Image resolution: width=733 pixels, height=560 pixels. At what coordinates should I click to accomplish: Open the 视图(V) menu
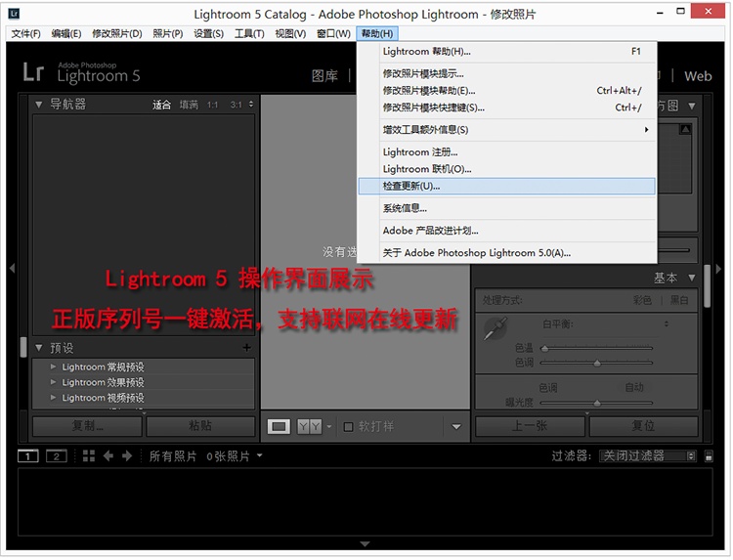290,33
